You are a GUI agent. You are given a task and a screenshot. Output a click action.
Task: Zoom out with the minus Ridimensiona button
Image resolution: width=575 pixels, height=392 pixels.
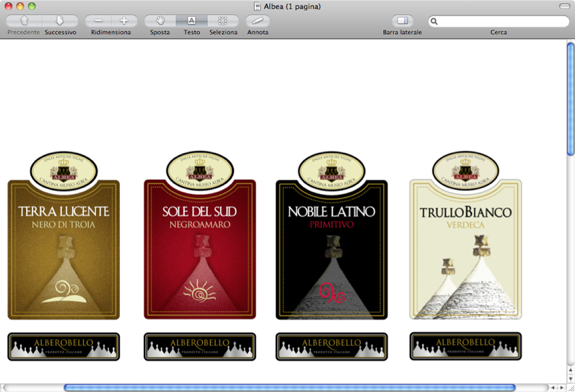(x=98, y=21)
